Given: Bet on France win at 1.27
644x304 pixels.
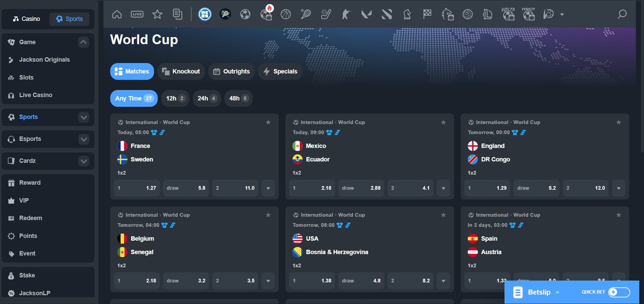Looking at the screenshot, I should click(137, 188).
